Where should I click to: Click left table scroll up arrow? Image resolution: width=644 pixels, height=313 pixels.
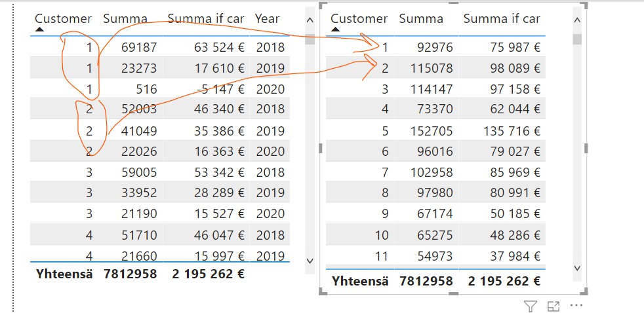310,20
